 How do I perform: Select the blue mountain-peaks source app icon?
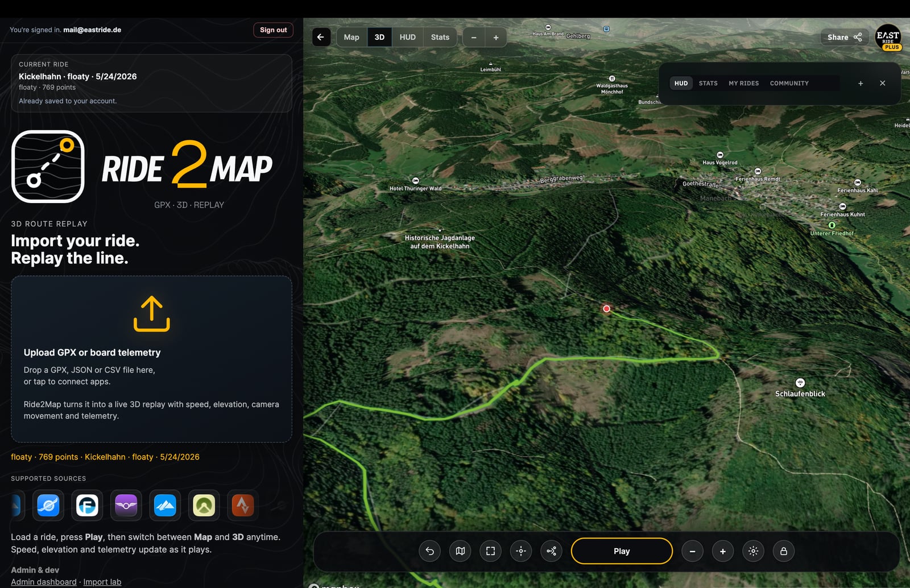[165, 505]
